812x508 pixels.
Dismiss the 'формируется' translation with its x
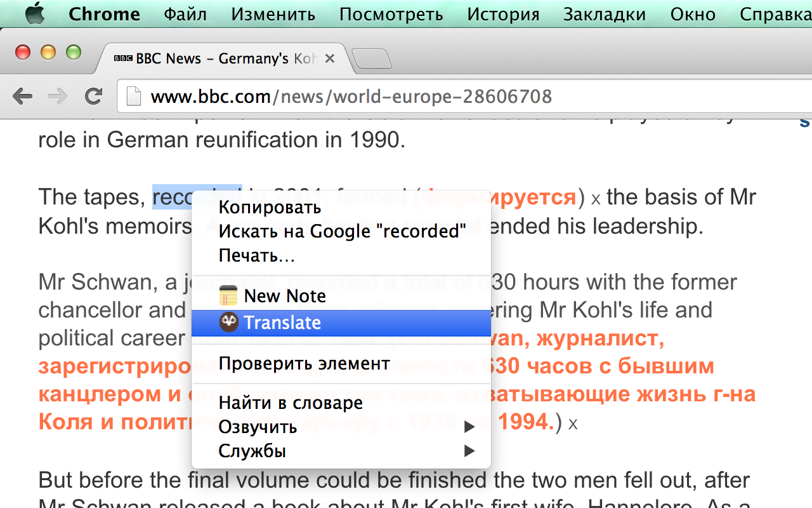(x=596, y=199)
